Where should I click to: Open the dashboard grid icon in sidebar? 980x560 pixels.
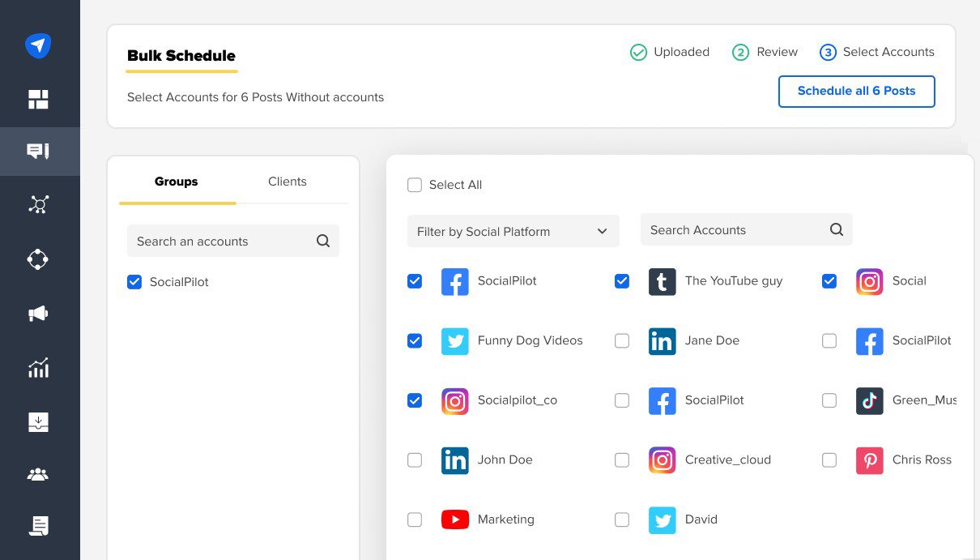click(38, 100)
